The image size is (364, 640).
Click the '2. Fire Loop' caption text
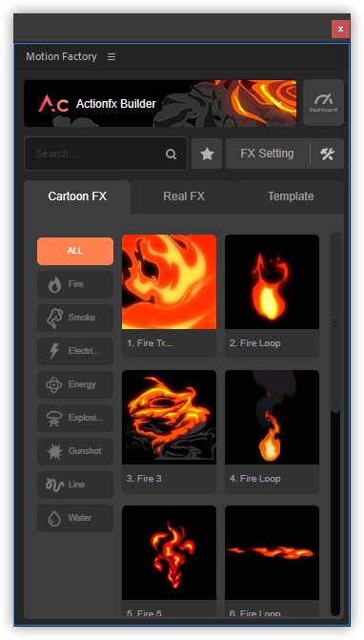click(254, 343)
